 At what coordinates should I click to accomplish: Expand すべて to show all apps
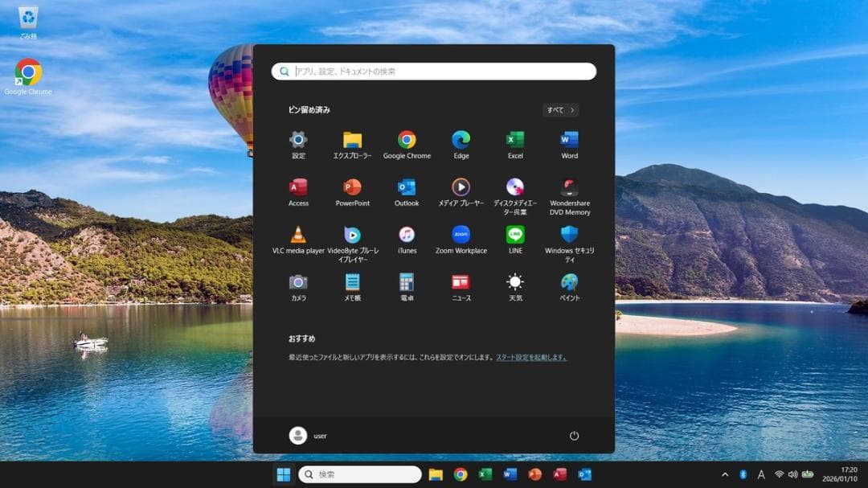pyautogui.click(x=559, y=109)
